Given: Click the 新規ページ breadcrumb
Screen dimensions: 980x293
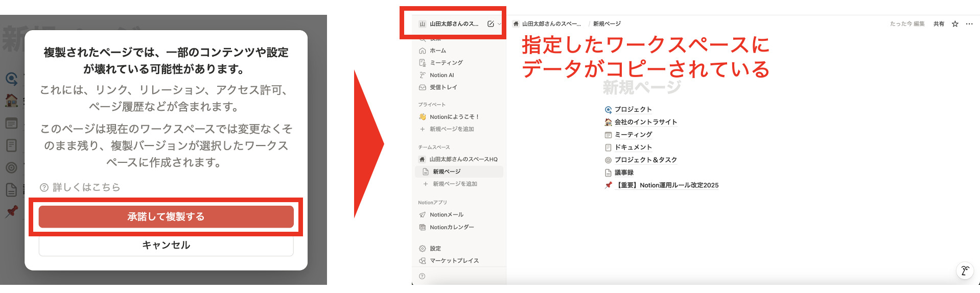Looking at the screenshot, I should click(x=607, y=24).
